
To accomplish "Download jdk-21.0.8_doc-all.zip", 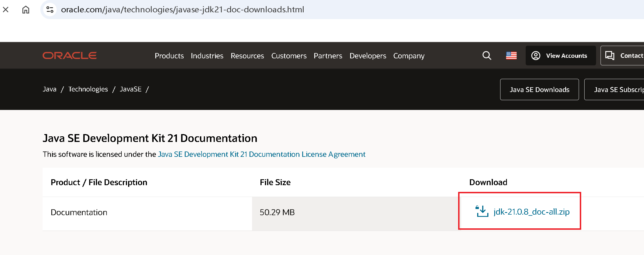I will [531, 212].
